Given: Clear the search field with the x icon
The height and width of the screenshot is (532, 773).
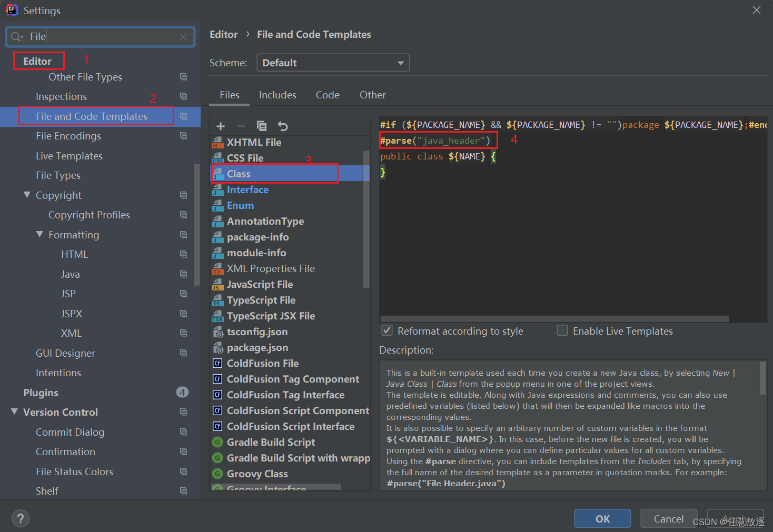Looking at the screenshot, I should [183, 36].
